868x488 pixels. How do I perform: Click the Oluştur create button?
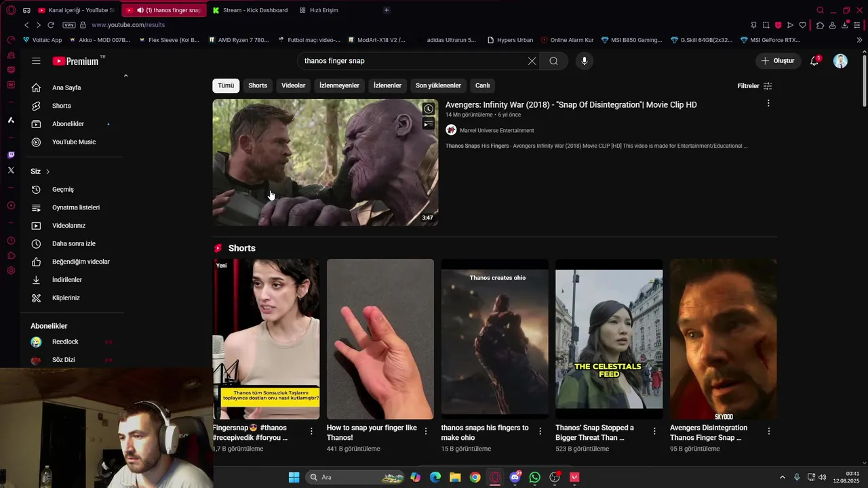778,61
